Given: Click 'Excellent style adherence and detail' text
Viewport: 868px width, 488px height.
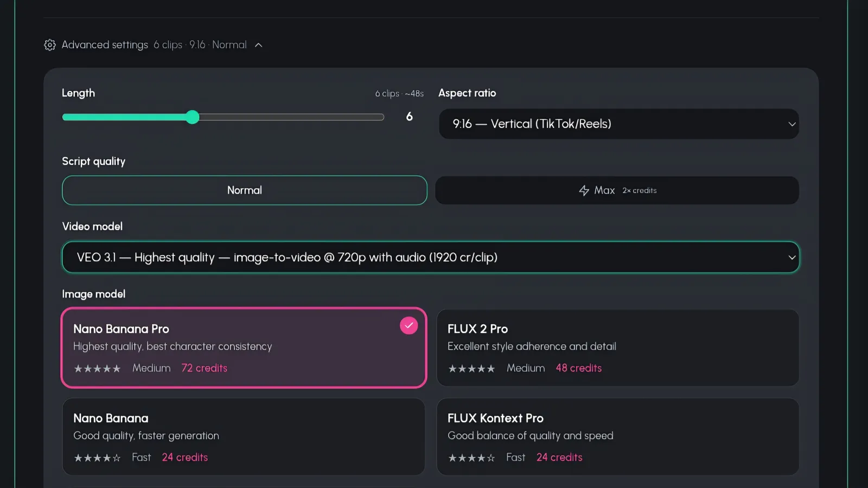Looking at the screenshot, I should 532,346.
